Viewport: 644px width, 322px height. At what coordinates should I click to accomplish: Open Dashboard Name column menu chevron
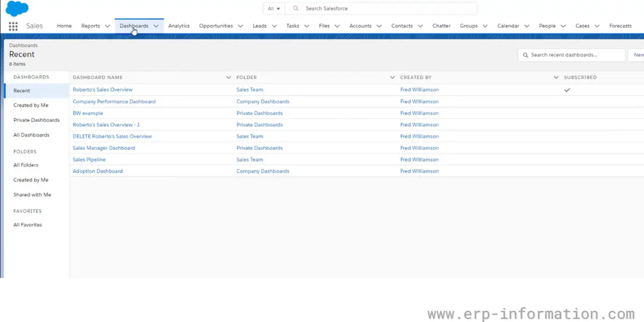coord(229,77)
